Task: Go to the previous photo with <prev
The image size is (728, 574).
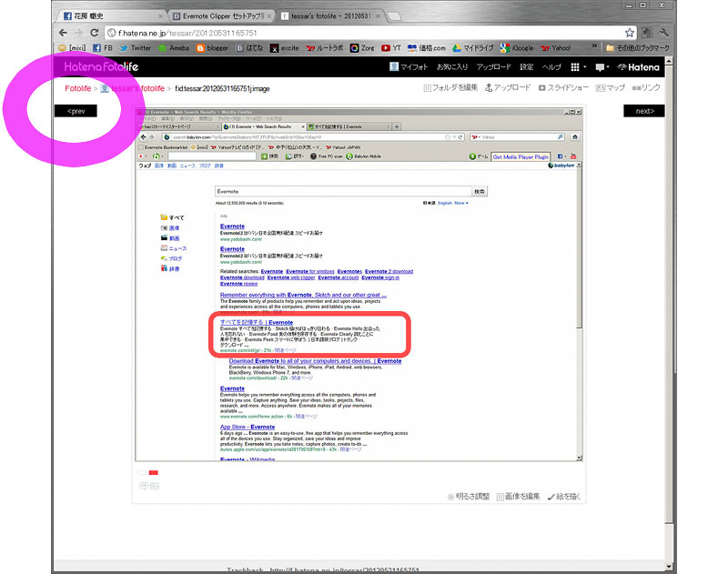Action: (x=76, y=111)
